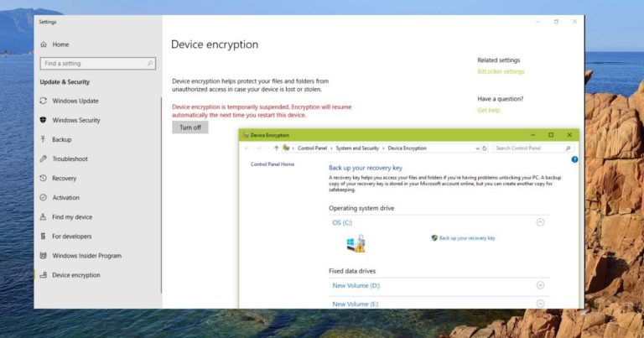Screen dimensions: 644x338
Task: Click the Search Control Panel magnifier icon
Action: 569,148
